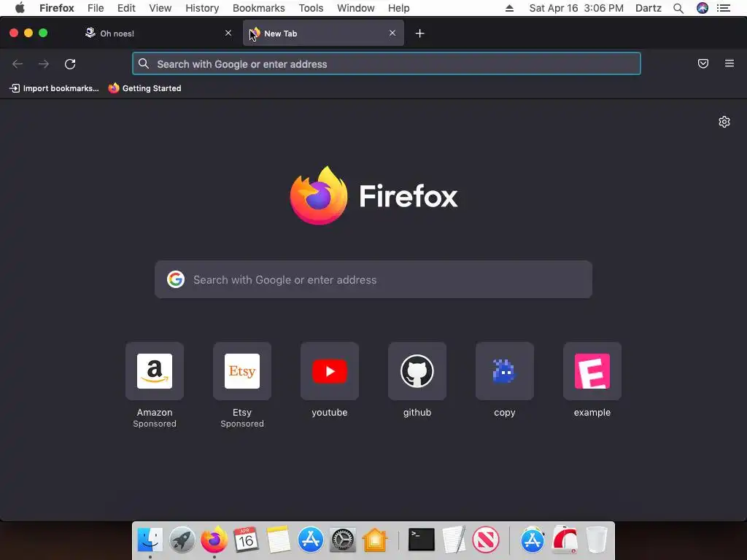This screenshot has width=747, height=560.
Task: Open the youtube shortcut tile
Action: (x=330, y=371)
